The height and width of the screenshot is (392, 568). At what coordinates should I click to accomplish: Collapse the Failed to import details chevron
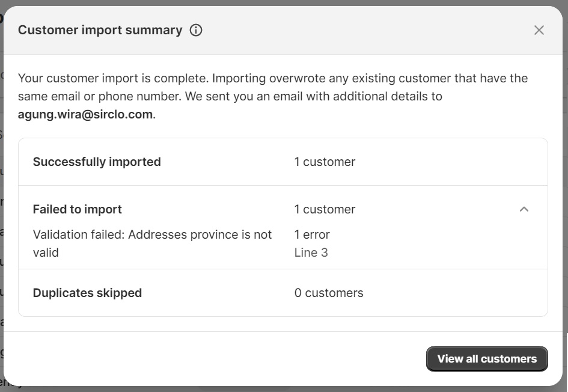click(524, 209)
